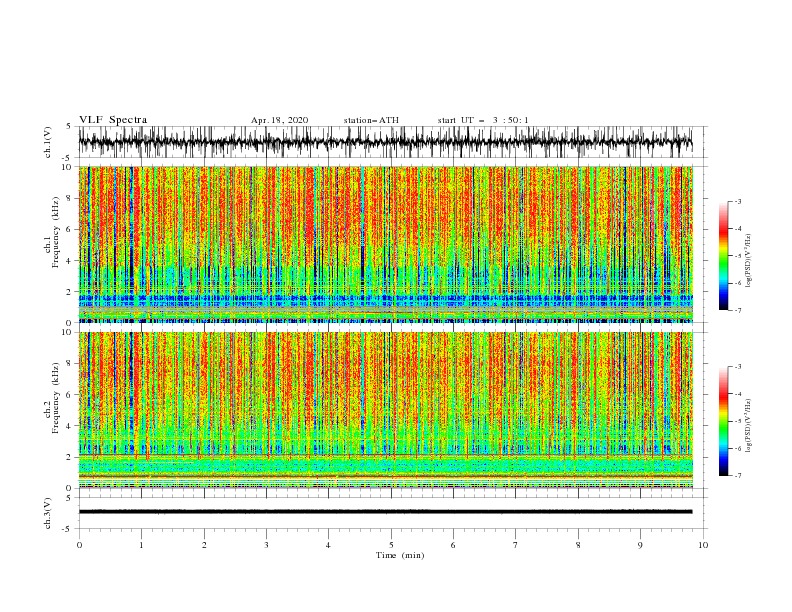The width and height of the screenshot is (792, 612).
Task: Click the "1" tick on the time axis
Action: (141, 545)
